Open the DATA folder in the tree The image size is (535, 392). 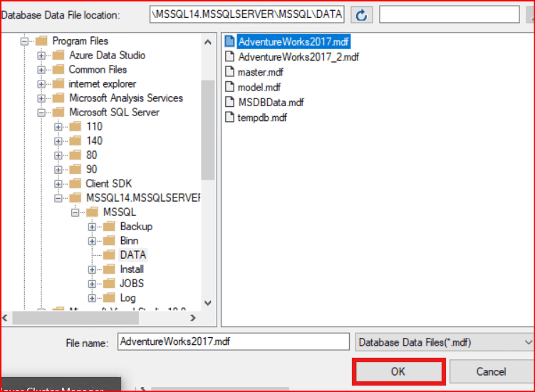(133, 254)
